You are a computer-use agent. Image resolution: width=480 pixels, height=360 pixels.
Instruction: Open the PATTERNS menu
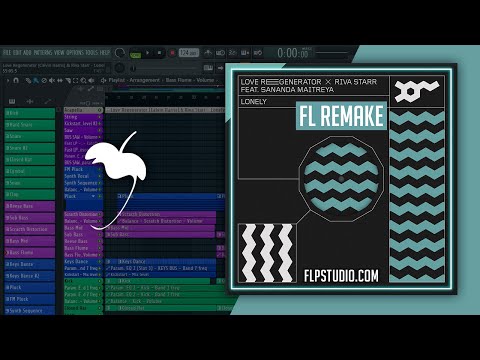pos(43,53)
